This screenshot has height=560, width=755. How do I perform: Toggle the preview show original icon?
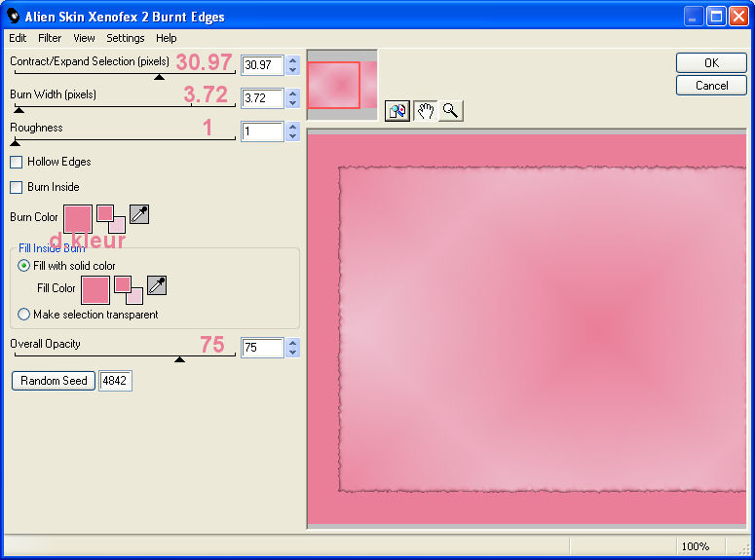click(397, 111)
